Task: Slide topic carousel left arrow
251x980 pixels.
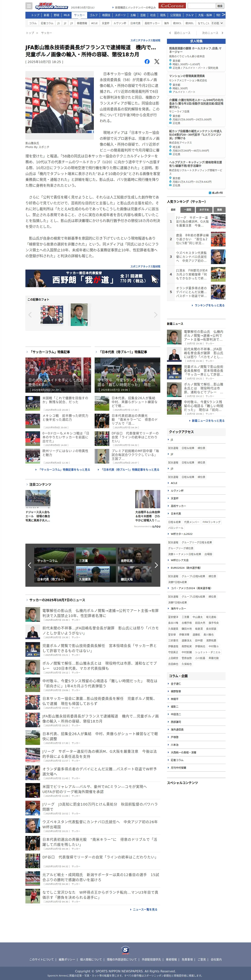Action: [30, 565]
